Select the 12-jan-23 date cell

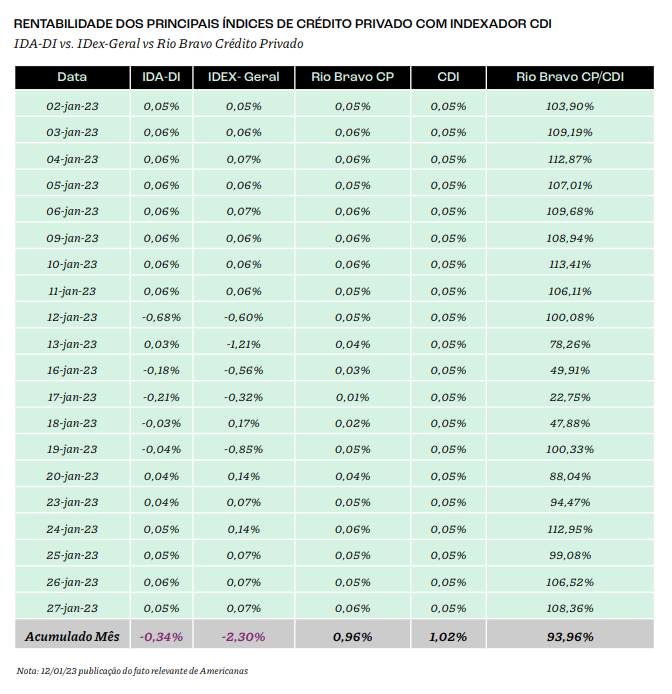72,317
